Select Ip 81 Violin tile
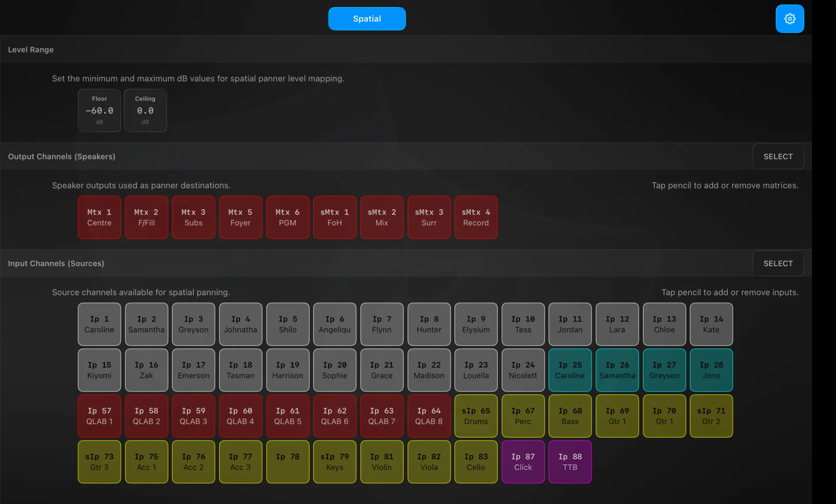836x504 pixels. pyautogui.click(x=382, y=462)
